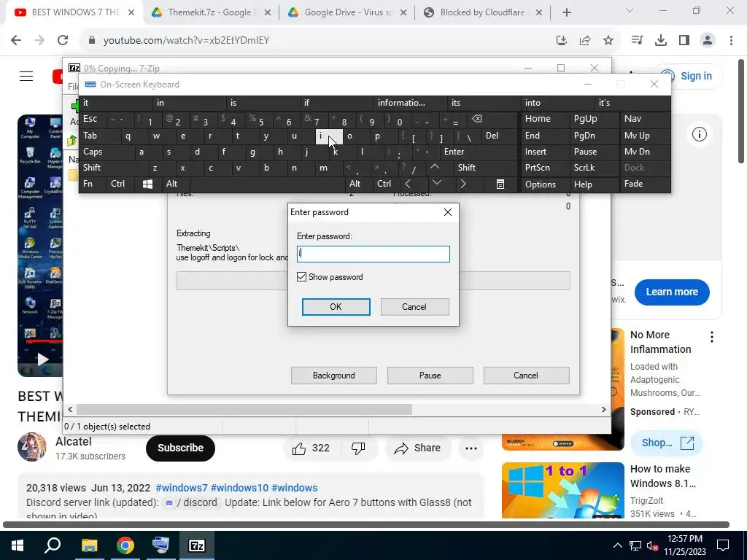The height and width of the screenshot is (560, 747).
Task: Switch to Blocked by Cloudflare tab
Action: (483, 12)
